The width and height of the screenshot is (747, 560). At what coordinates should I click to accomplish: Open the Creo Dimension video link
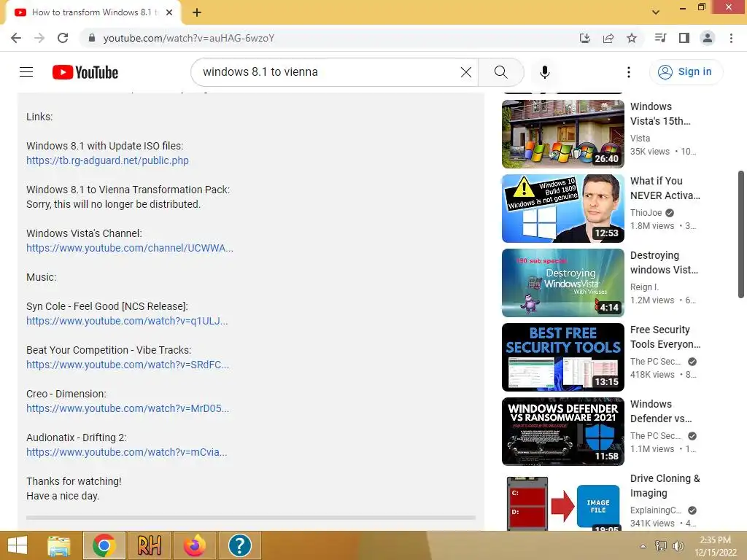point(128,408)
